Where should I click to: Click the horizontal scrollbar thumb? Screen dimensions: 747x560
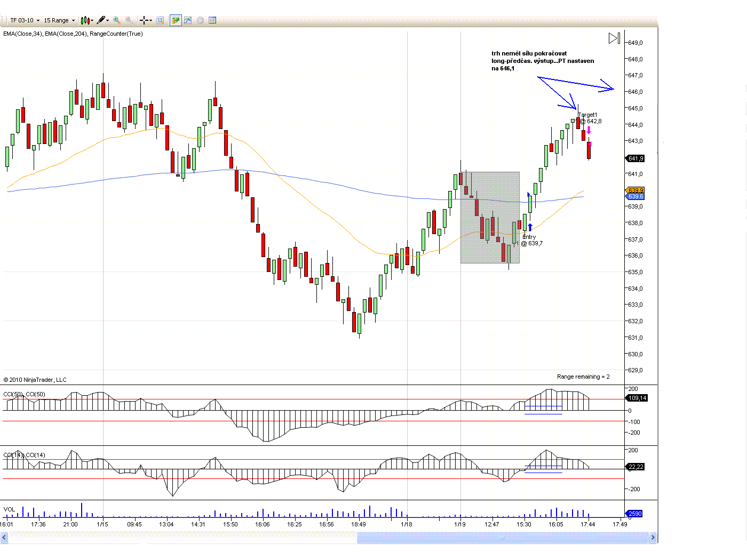(502, 538)
